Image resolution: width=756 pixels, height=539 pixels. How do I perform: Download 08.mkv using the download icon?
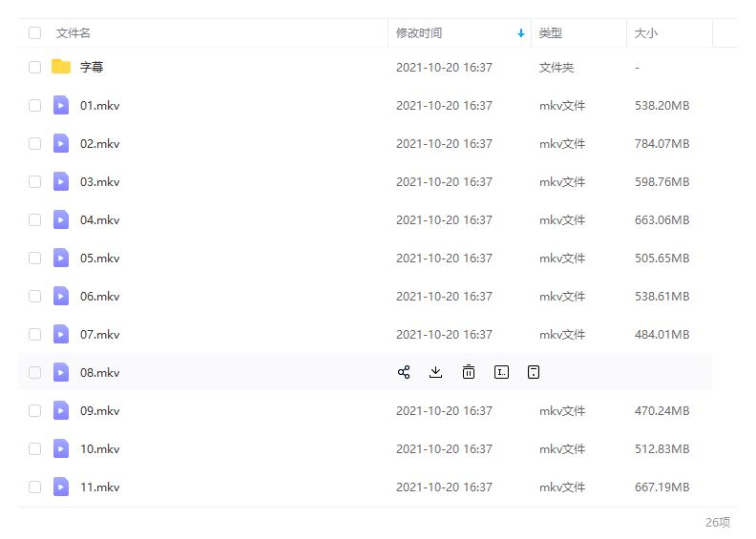coord(436,372)
